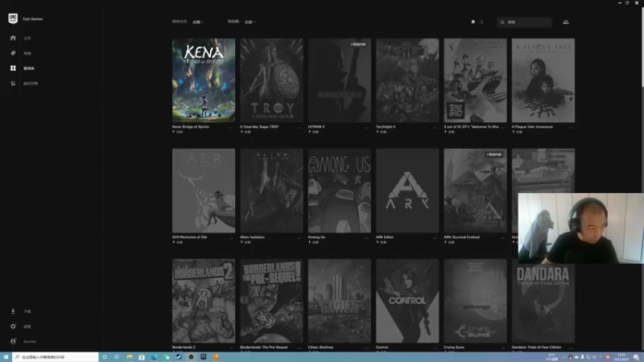Open AER Memories of Old cover
Viewport: 644px width, 362px height.
(x=204, y=191)
